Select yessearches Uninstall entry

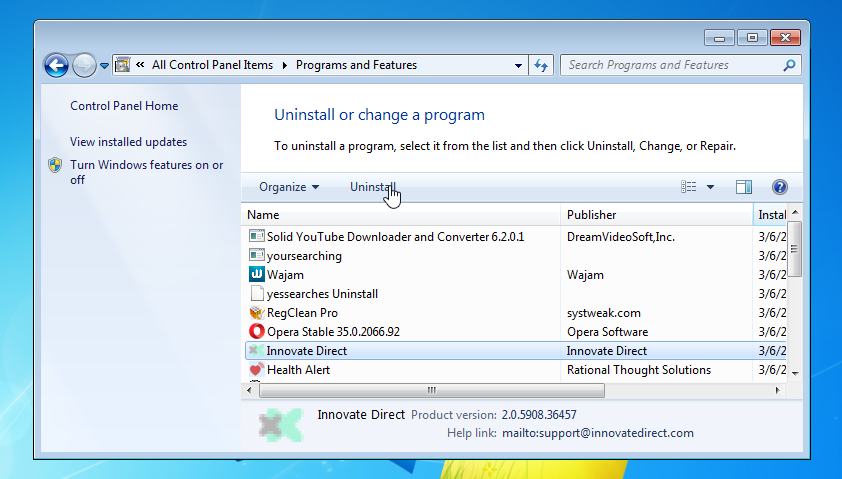[x=322, y=294]
